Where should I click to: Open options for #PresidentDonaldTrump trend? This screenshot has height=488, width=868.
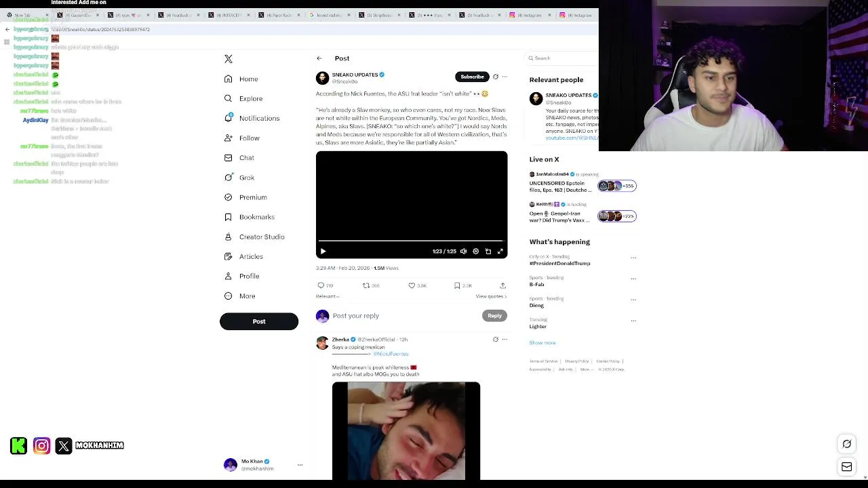coord(633,258)
